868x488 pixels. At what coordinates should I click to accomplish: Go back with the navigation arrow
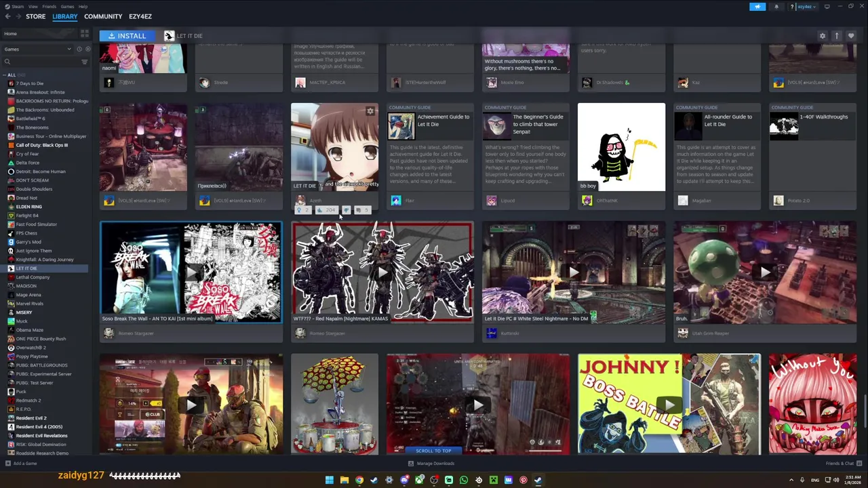tap(7, 16)
